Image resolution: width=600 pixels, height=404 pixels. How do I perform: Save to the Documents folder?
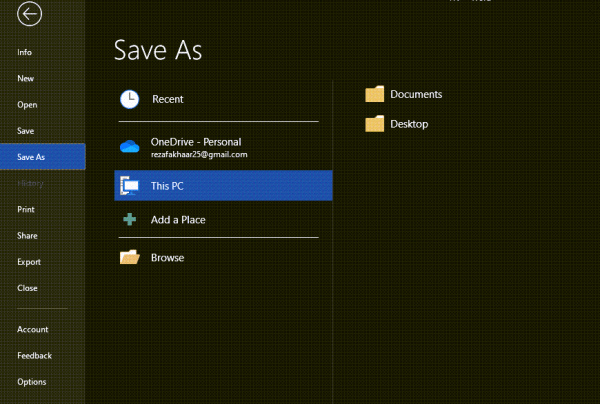tap(416, 94)
